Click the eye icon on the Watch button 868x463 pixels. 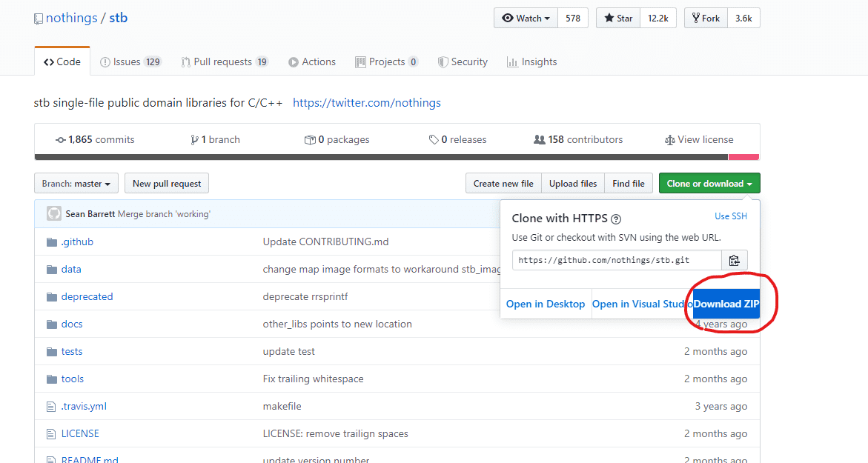[x=509, y=18]
